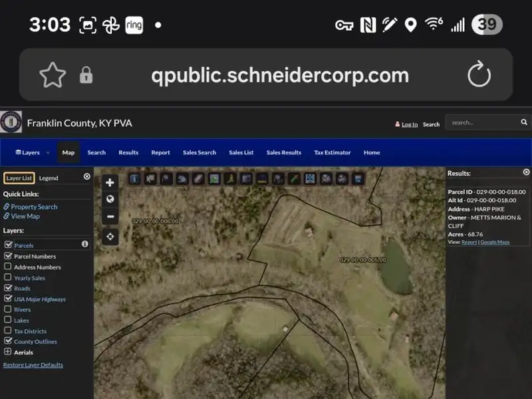532x399 pixels.
Task: Enable the Address Numbers layer checkbox
Action: point(8,267)
